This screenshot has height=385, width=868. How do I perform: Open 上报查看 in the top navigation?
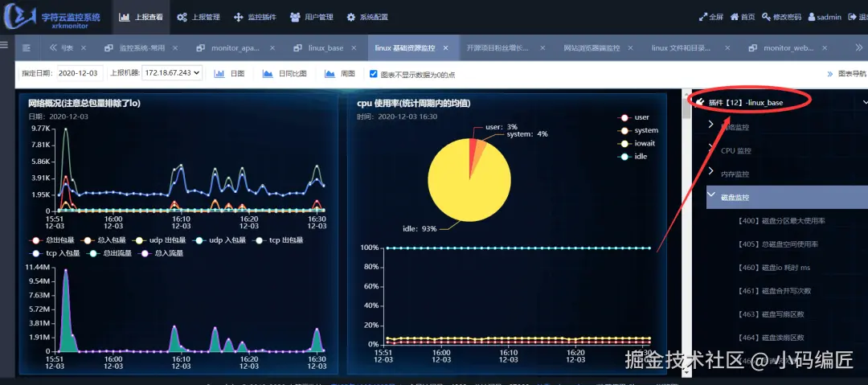tap(141, 17)
